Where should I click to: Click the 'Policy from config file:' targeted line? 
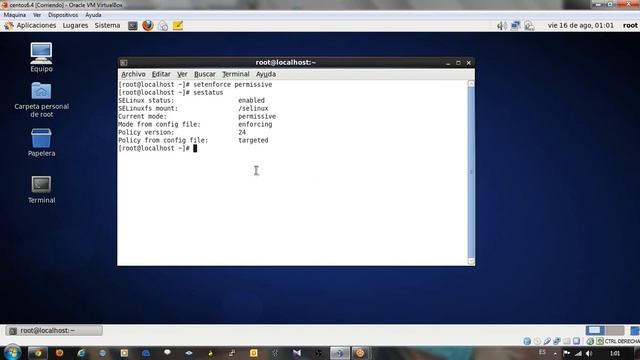(x=193, y=140)
